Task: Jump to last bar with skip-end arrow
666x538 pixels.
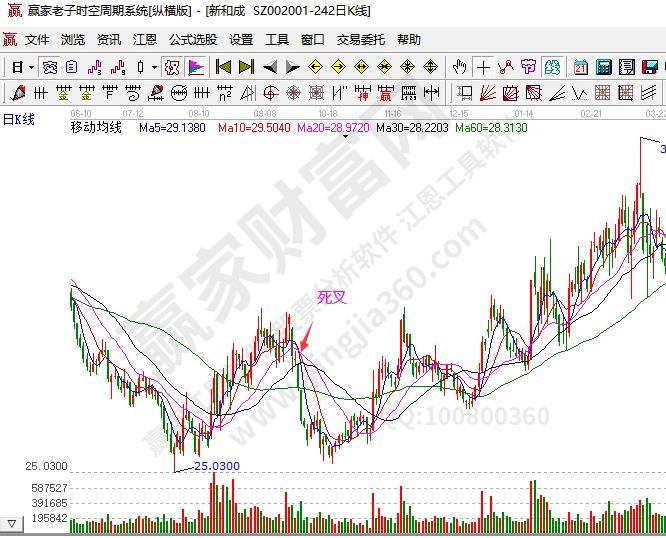Action: coord(247,68)
